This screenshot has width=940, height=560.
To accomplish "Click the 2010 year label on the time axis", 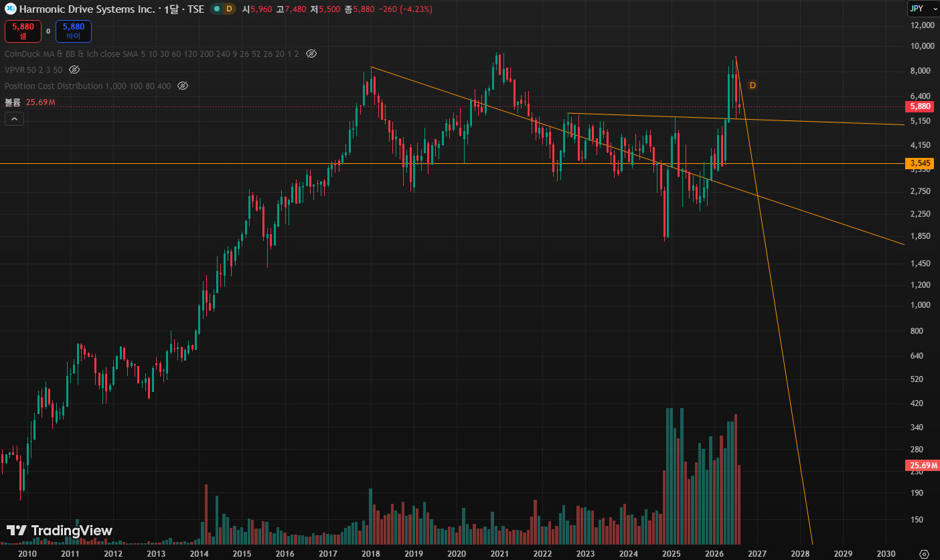I will pos(27,554).
